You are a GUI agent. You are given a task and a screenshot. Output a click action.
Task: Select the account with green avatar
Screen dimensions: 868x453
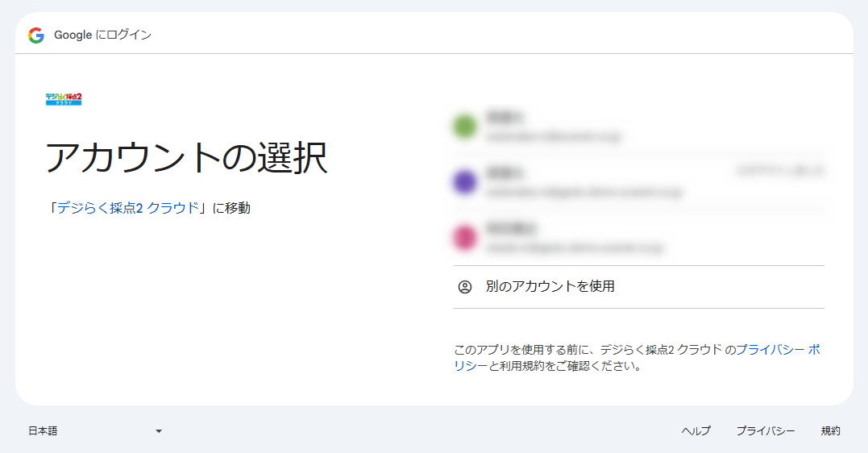coord(639,127)
